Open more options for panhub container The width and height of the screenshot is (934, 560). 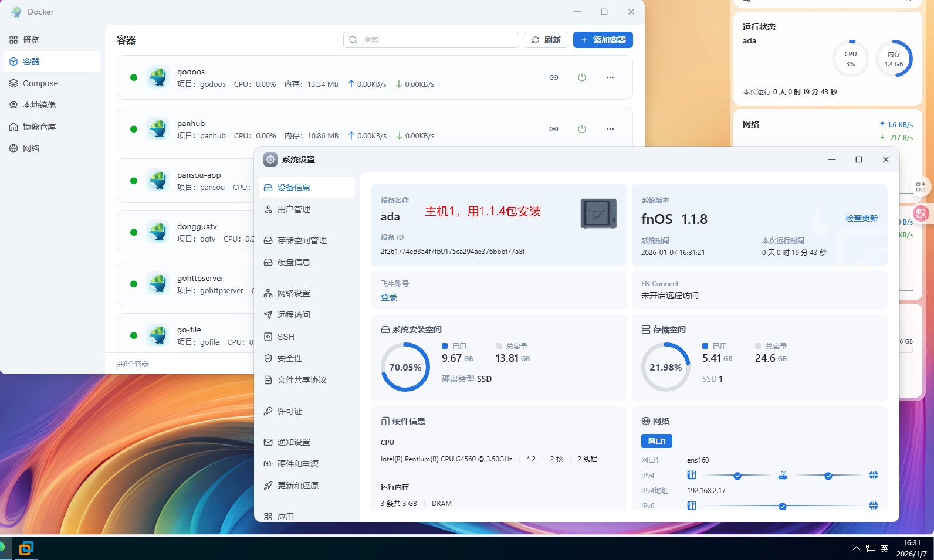610,129
